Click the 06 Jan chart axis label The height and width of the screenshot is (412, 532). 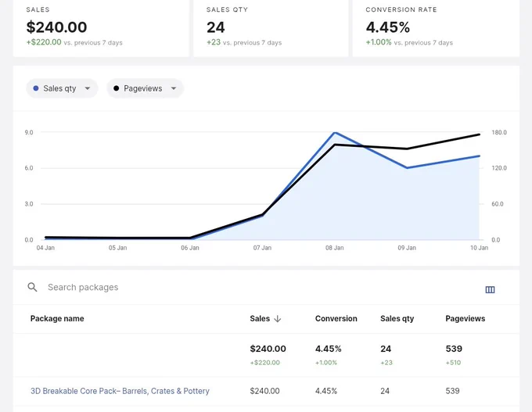pyautogui.click(x=190, y=248)
